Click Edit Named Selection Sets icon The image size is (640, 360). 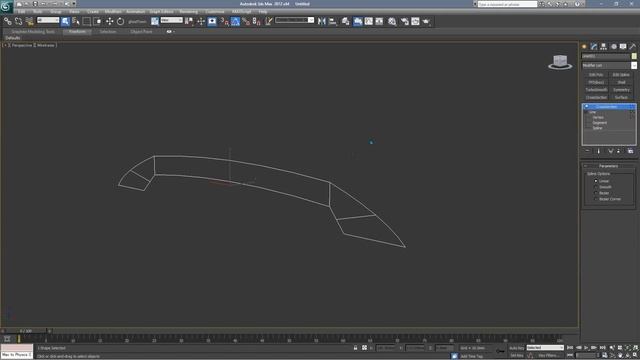(x=269, y=21)
